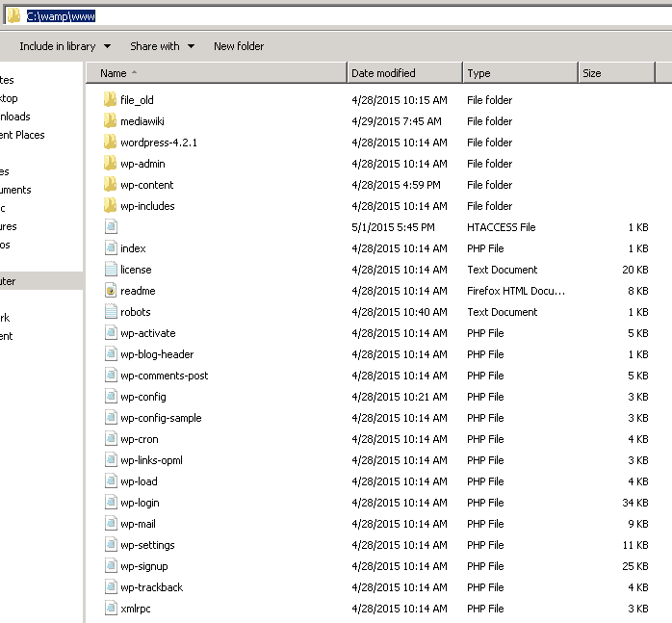
Task: Click the wp-login file name
Action: [x=140, y=503]
